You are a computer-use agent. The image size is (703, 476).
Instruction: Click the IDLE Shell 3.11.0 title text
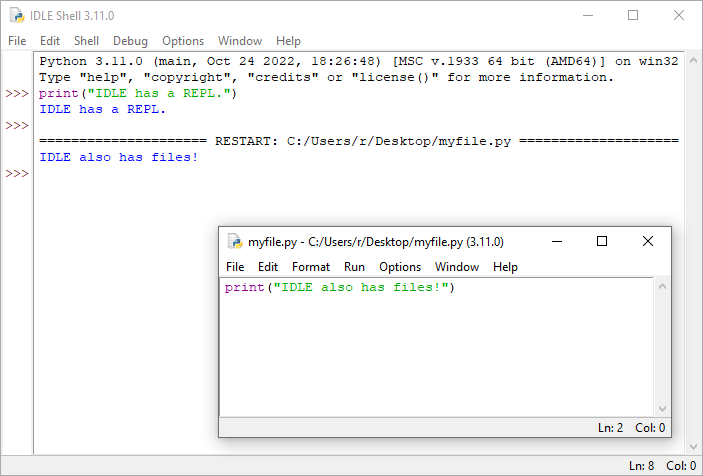pyautogui.click(x=72, y=16)
